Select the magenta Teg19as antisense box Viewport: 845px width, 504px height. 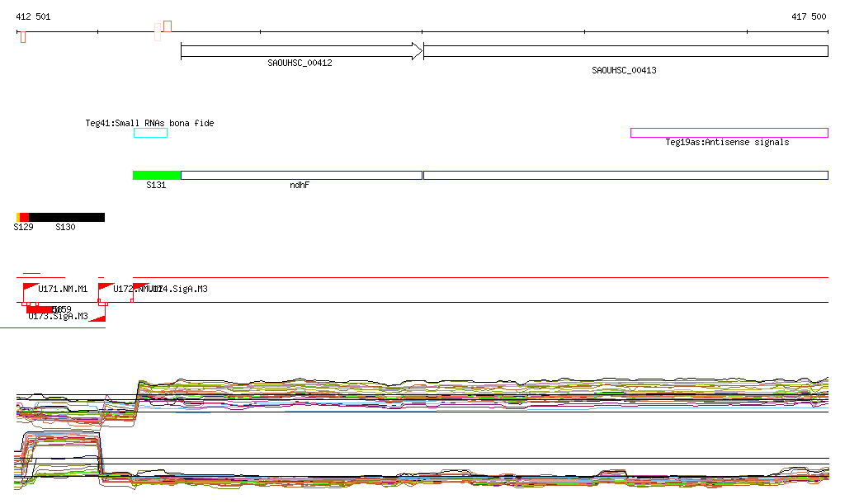[729, 133]
